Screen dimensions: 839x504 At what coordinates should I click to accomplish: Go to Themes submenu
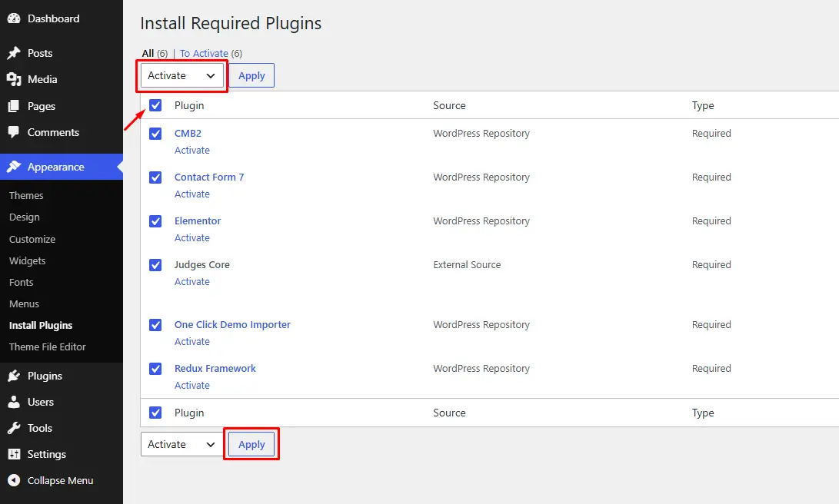click(x=26, y=196)
